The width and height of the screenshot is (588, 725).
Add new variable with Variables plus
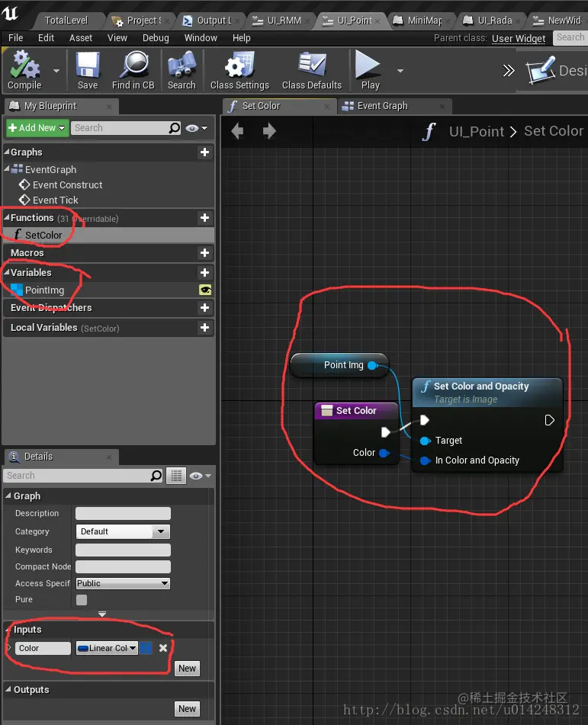[204, 273]
